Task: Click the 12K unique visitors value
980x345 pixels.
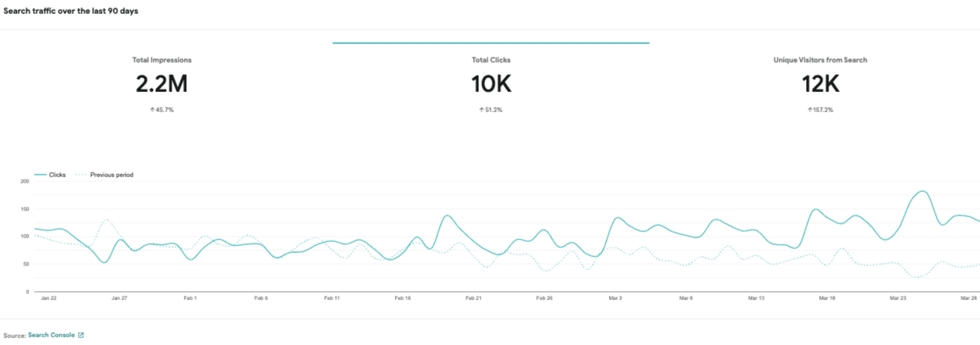Action: click(821, 84)
